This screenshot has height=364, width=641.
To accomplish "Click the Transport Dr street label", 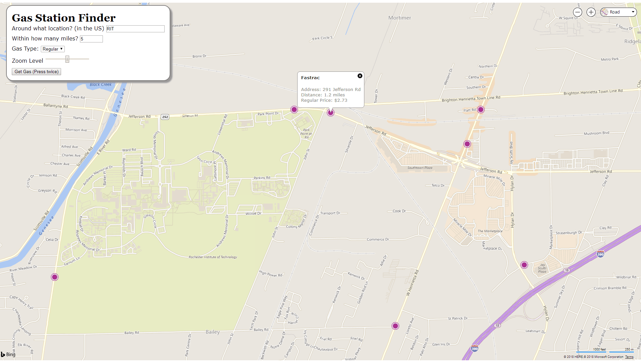I will [x=330, y=213].
